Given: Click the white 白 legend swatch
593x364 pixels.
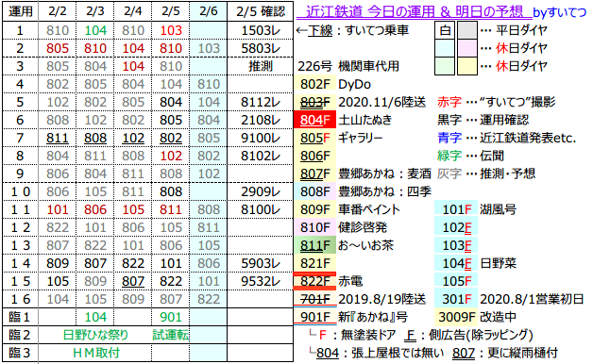Looking at the screenshot, I should click(445, 30).
